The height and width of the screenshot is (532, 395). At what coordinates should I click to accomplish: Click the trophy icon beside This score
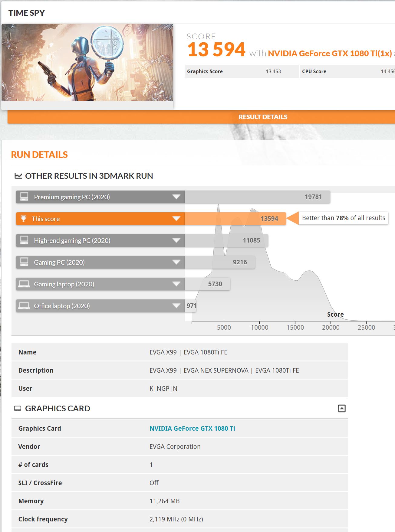[x=23, y=218]
